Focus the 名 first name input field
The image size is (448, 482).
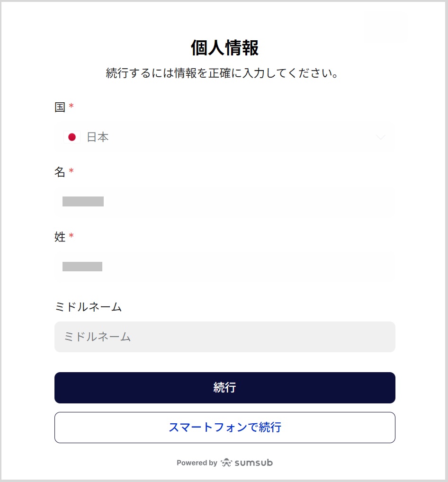(x=225, y=202)
